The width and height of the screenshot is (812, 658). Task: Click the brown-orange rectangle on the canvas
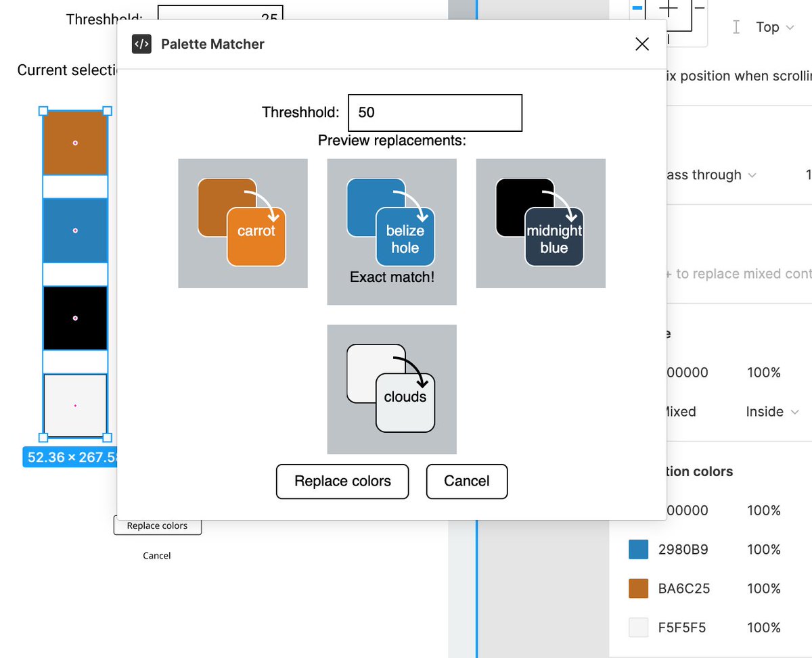point(75,143)
